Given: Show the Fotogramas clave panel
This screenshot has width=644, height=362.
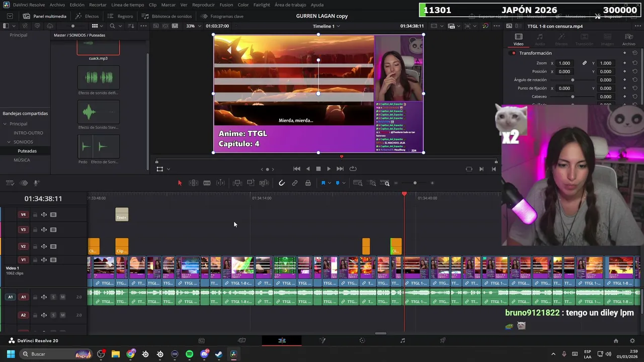Looking at the screenshot, I should (222, 16).
